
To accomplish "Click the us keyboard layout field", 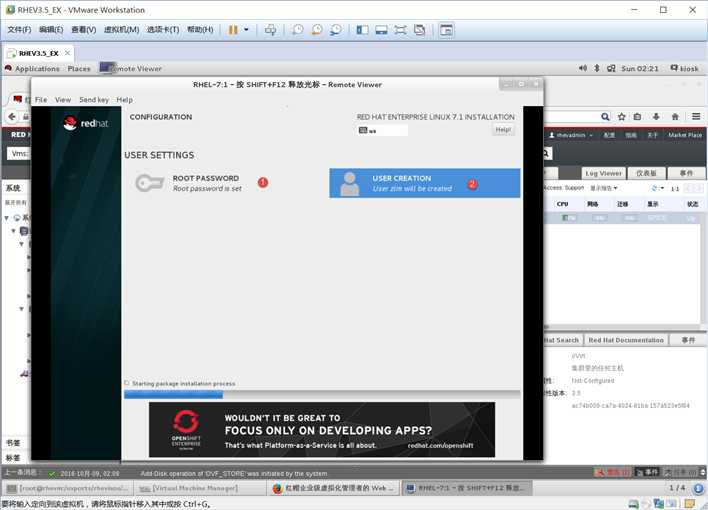I will coord(382,131).
